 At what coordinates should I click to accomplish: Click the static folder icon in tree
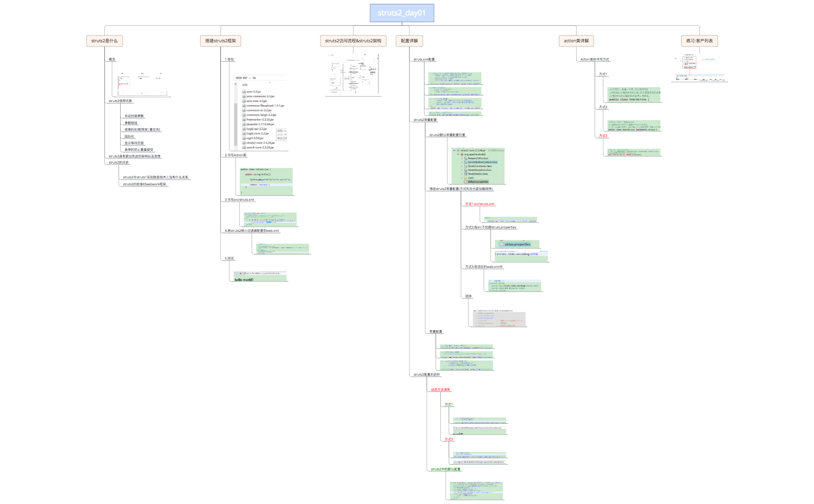click(466, 178)
